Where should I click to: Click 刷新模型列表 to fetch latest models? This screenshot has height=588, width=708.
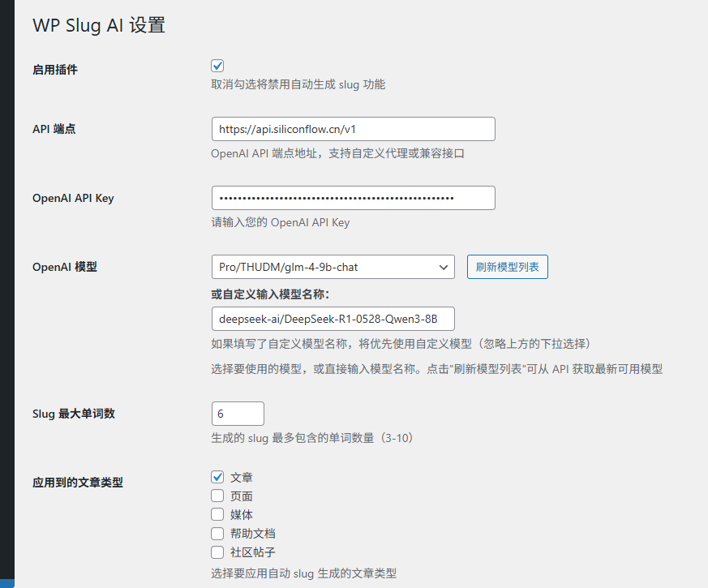click(507, 267)
